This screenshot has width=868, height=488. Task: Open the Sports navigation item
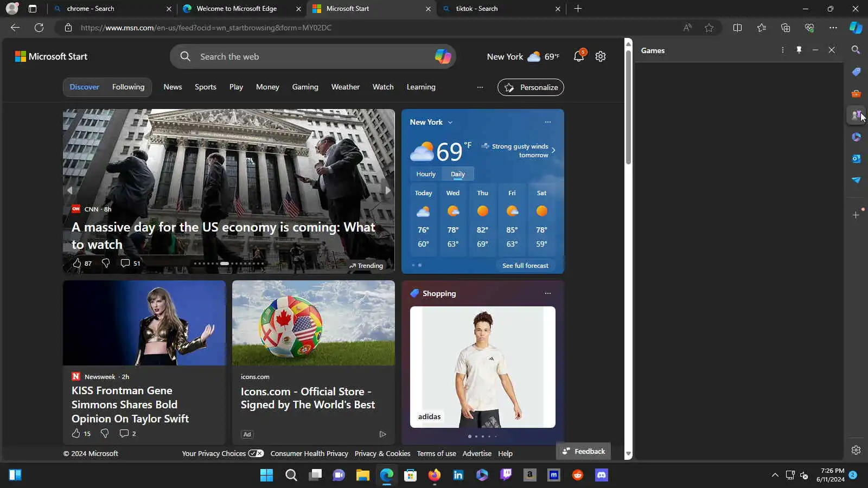click(206, 87)
